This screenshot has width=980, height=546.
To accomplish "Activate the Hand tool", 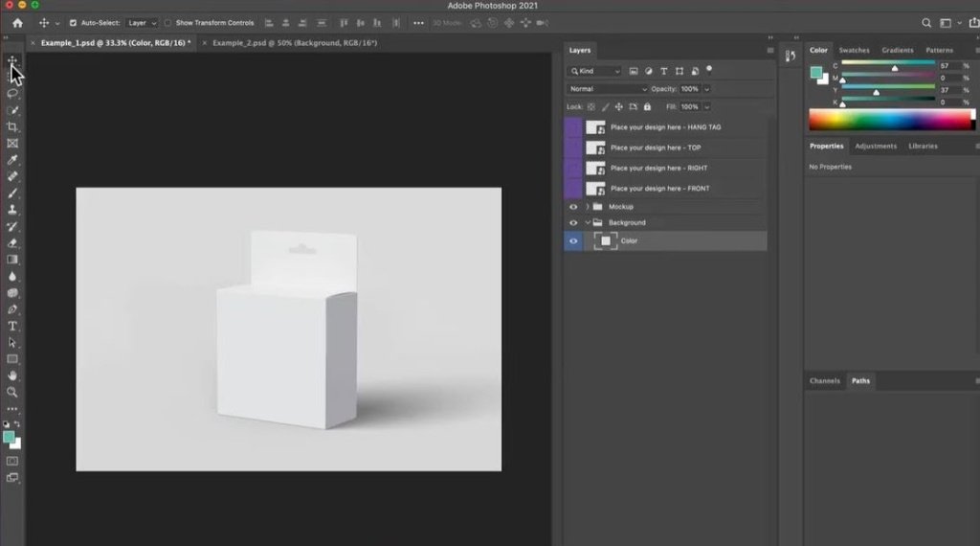I will pos(12,375).
